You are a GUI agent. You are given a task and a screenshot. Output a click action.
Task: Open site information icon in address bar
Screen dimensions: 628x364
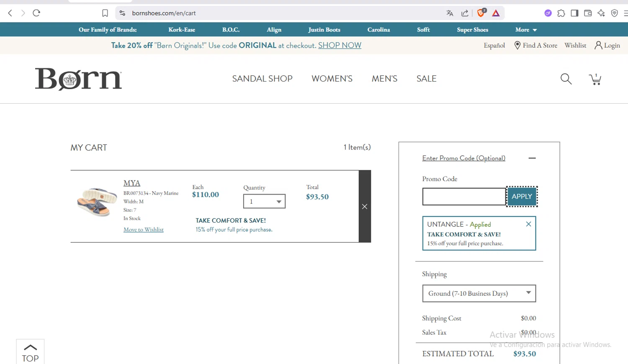point(122,13)
